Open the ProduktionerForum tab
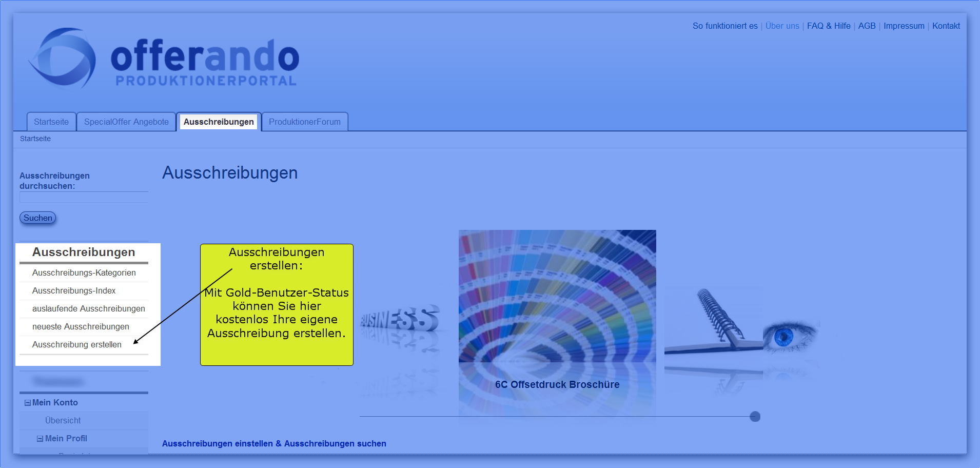This screenshot has height=468, width=980. click(x=305, y=122)
